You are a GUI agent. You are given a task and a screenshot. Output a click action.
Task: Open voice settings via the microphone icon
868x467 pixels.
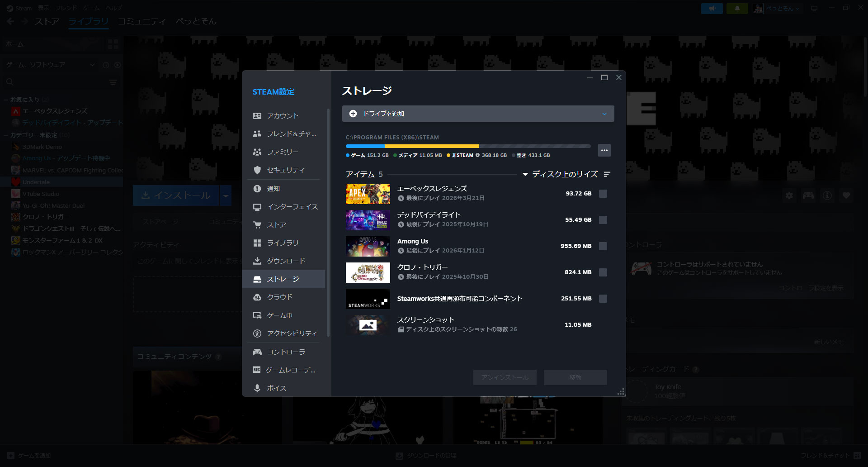pos(257,388)
